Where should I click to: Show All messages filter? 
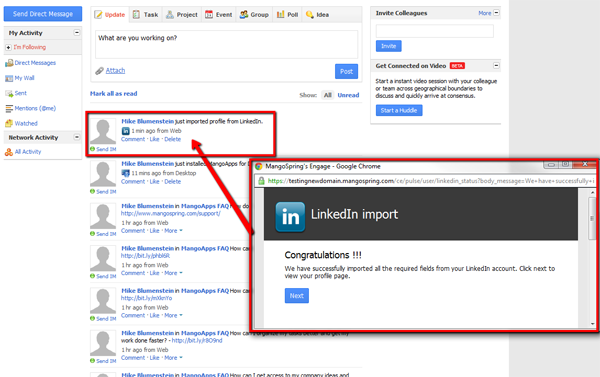click(328, 95)
